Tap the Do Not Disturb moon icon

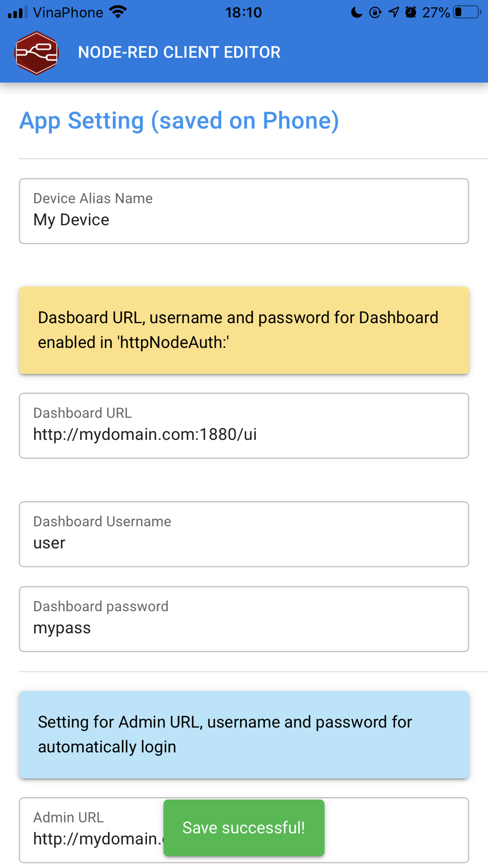[x=357, y=12]
